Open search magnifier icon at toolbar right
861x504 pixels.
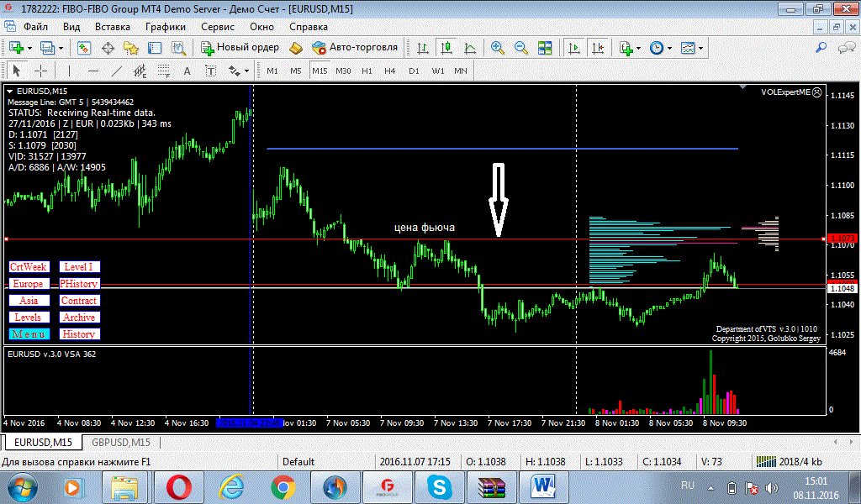click(821, 48)
